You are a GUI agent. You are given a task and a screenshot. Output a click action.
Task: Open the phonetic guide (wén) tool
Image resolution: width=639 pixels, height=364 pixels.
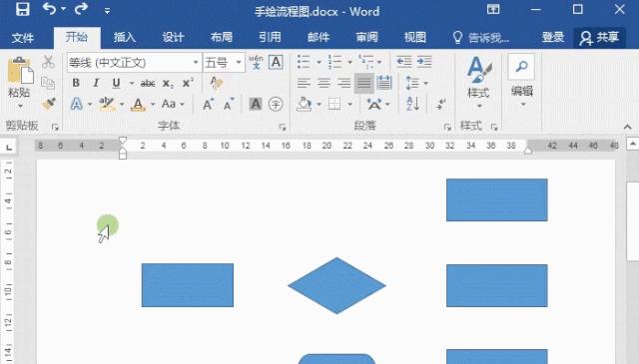pyautogui.click(x=256, y=62)
